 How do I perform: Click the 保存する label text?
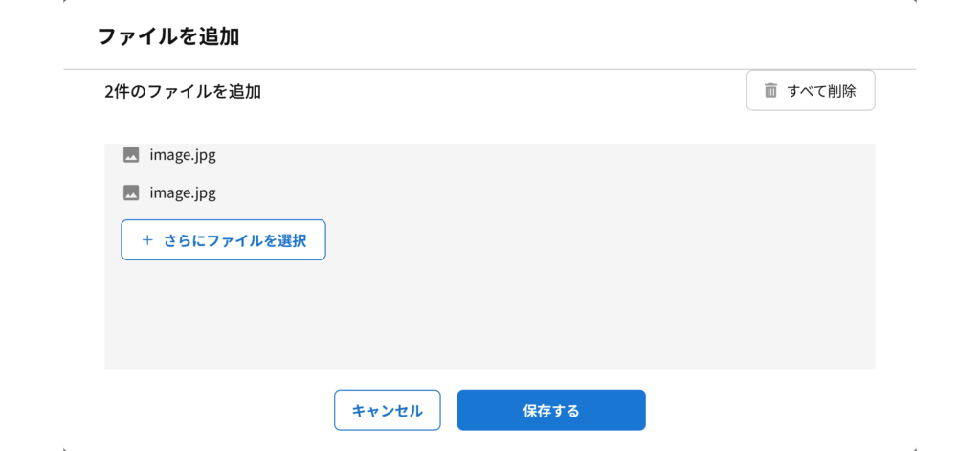(x=551, y=411)
